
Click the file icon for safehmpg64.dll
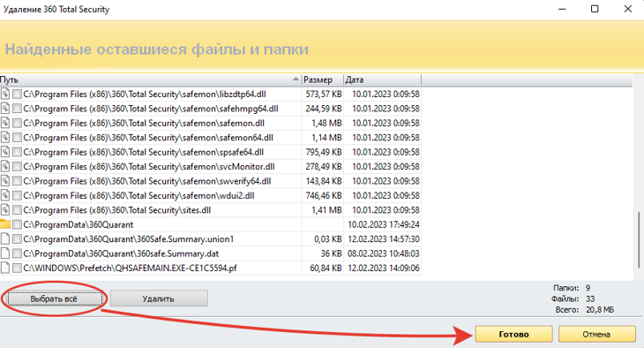pos(5,109)
